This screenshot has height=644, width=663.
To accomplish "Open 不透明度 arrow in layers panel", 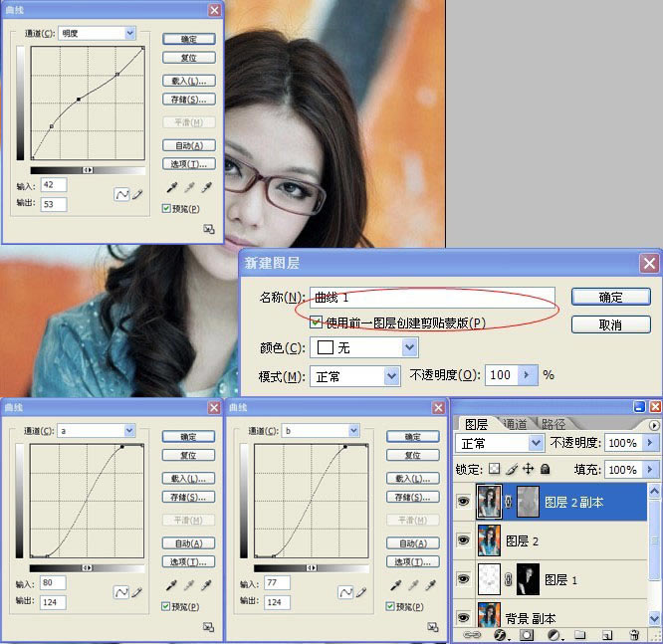I will coord(650,443).
